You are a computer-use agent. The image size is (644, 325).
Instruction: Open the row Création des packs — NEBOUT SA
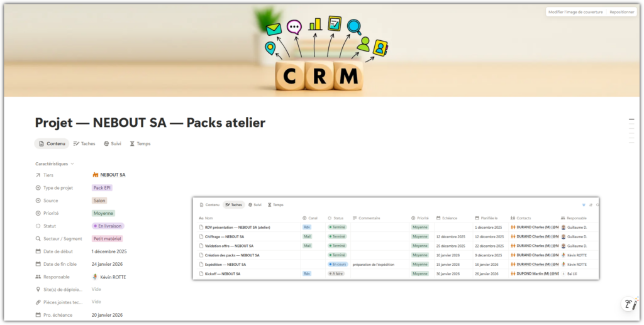click(x=232, y=255)
